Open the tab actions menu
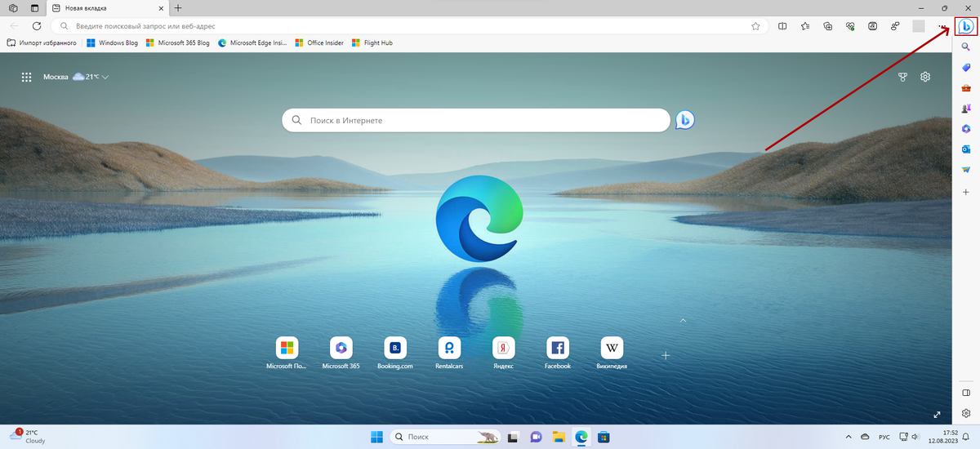Screen dimensions: 980x449 point(34,7)
